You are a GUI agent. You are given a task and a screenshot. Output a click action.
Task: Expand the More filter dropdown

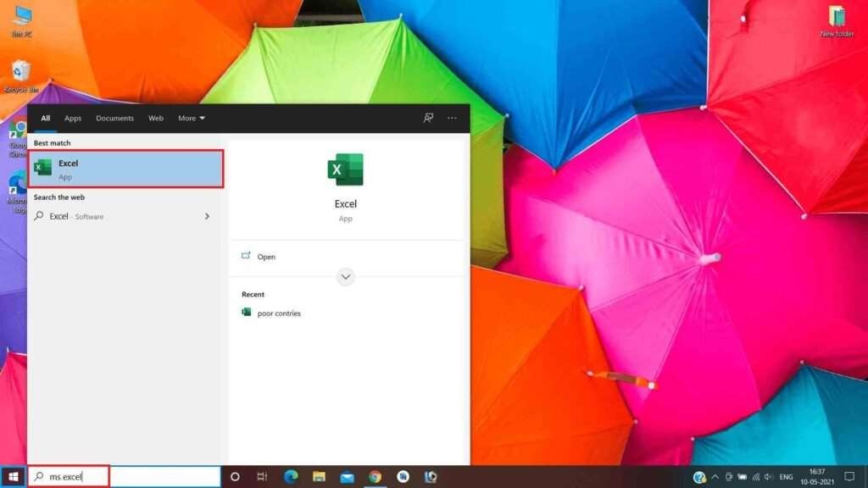point(192,118)
